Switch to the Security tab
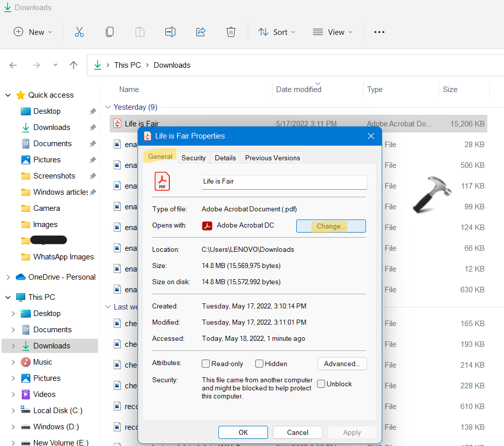 click(x=194, y=158)
